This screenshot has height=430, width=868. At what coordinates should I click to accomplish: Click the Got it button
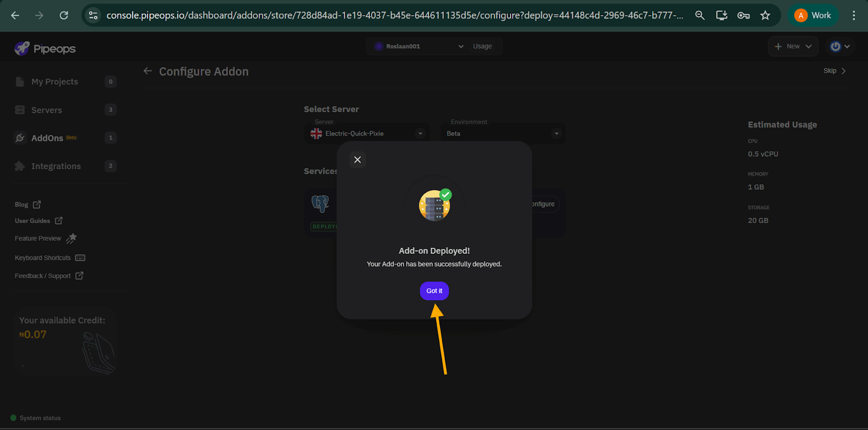[434, 291]
